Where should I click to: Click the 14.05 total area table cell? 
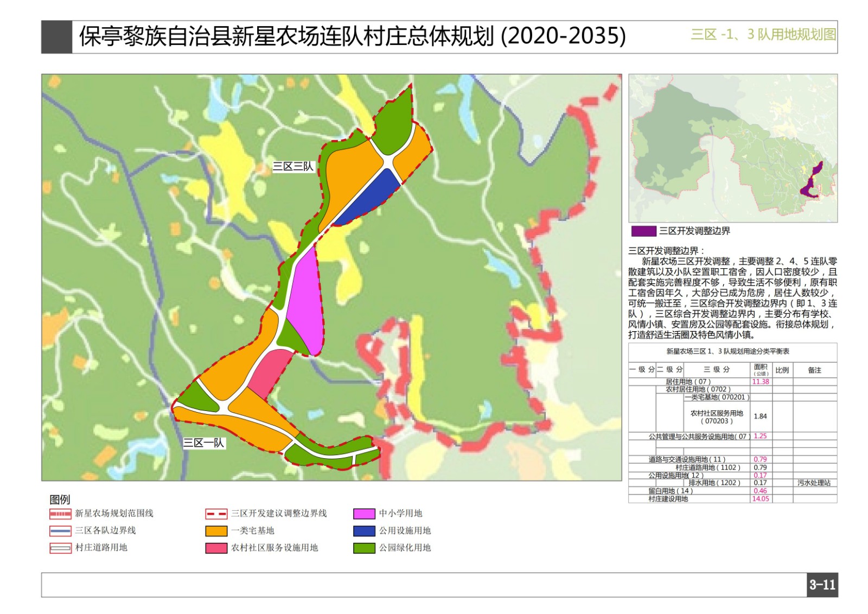click(760, 499)
